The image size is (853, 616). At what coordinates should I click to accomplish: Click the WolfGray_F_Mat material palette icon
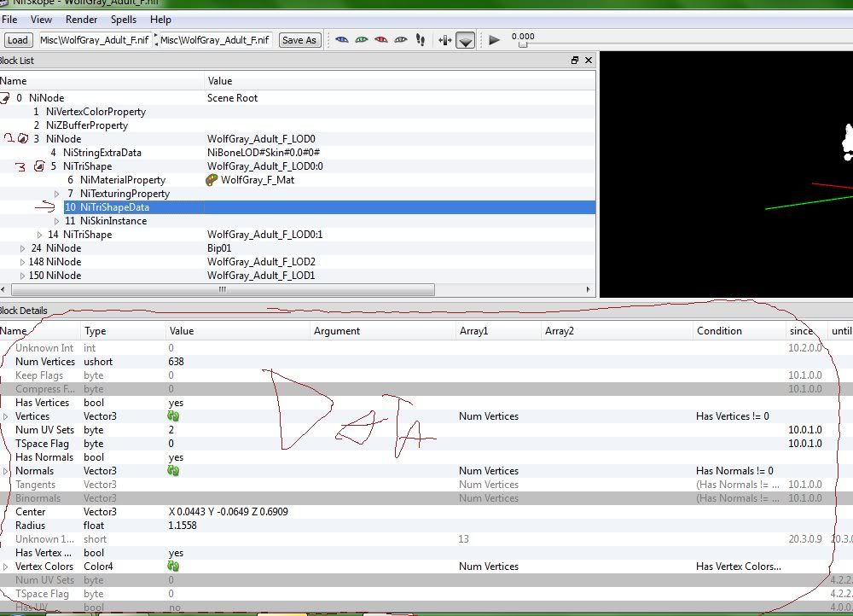(212, 180)
